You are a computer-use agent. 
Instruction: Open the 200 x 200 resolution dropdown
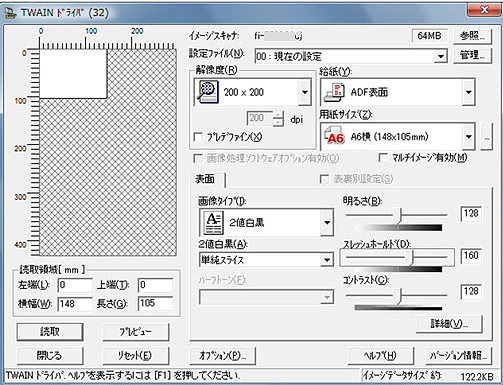pos(305,92)
